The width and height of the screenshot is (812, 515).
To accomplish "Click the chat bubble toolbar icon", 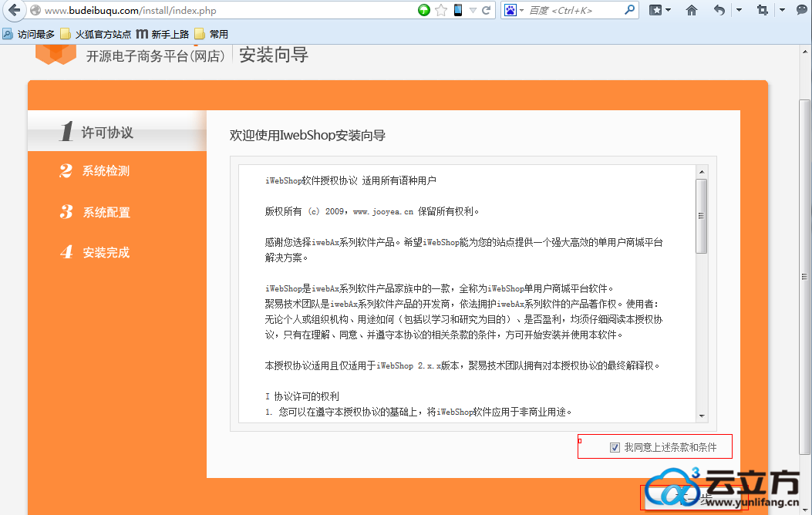I will click(802, 10).
